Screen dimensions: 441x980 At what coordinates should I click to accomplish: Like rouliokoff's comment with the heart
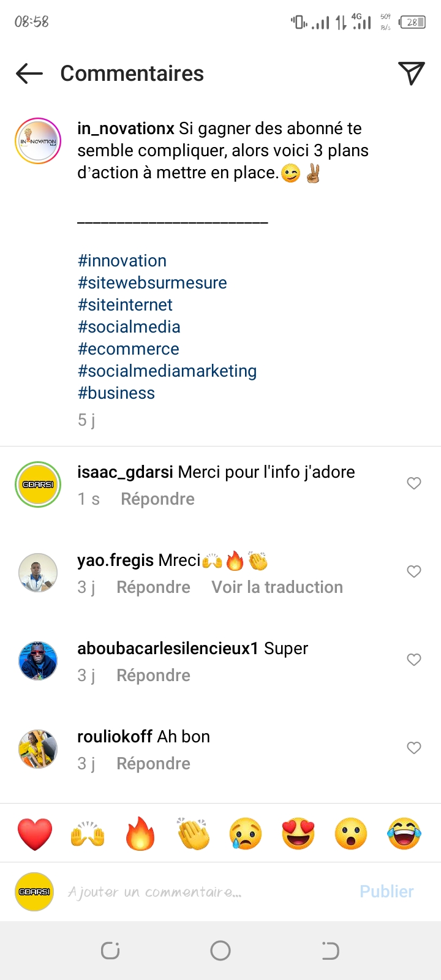coord(414,748)
